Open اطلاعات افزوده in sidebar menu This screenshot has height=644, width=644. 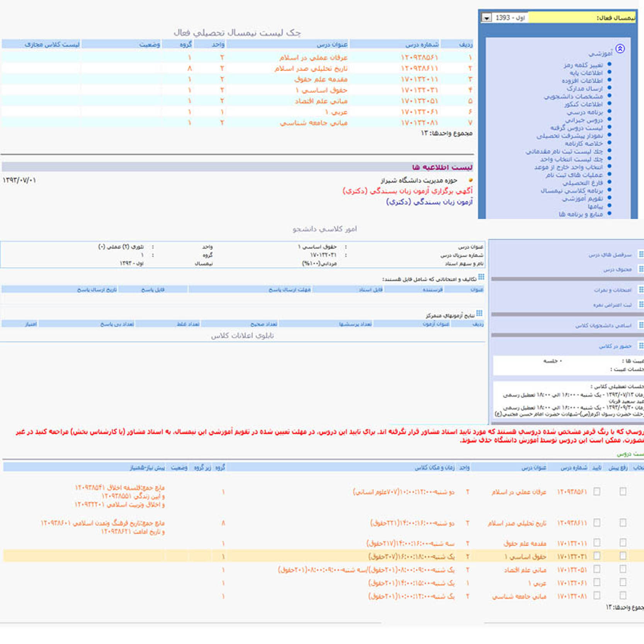[x=582, y=80]
